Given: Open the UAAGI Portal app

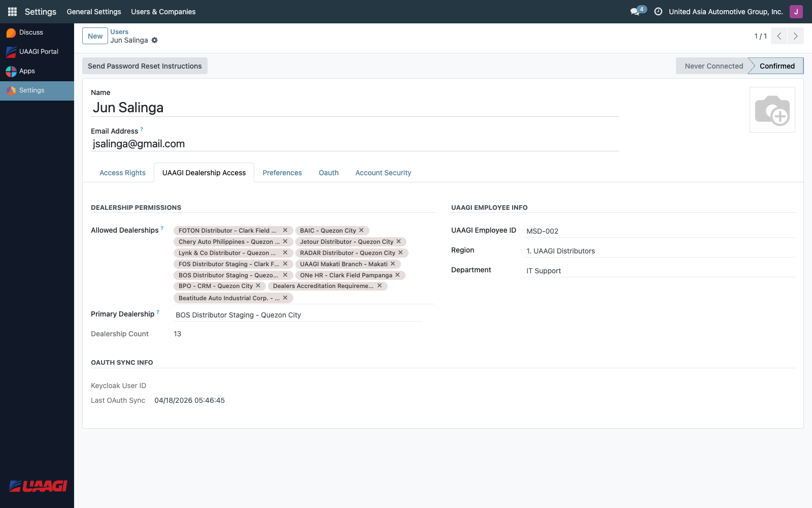Looking at the screenshot, I should point(38,51).
